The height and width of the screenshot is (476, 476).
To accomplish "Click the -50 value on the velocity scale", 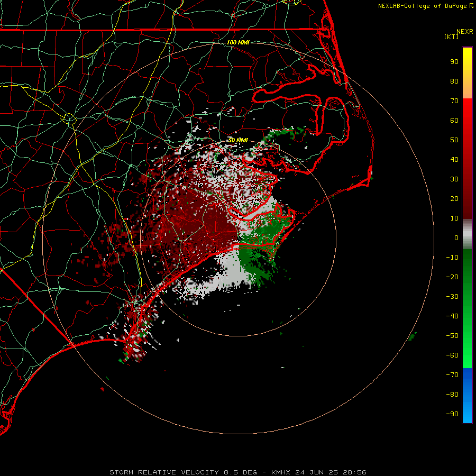I will 452,336.
